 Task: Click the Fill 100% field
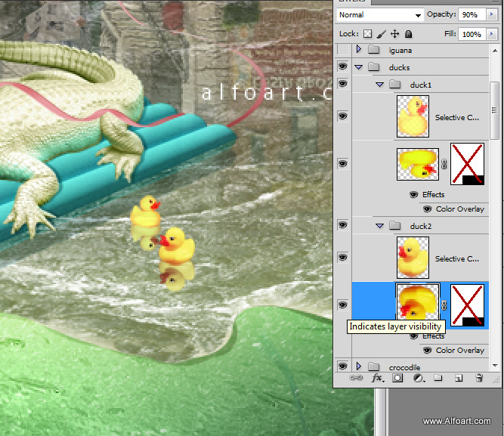tap(472, 34)
